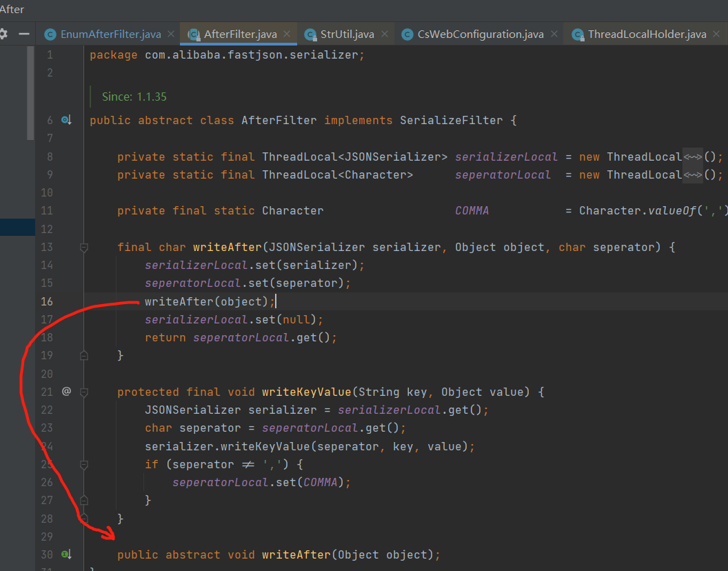Click the class icon on the ThreadLocalHolder.java tab
The image size is (728, 571).
pos(578,34)
